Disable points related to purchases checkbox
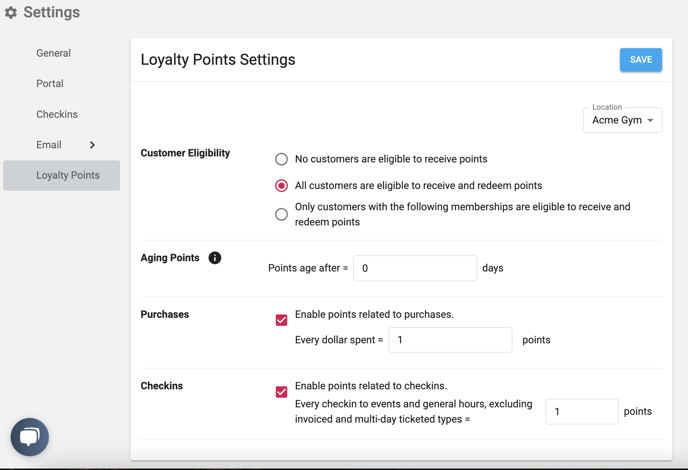Screen dimensions: 688x470 click(281, 320)
